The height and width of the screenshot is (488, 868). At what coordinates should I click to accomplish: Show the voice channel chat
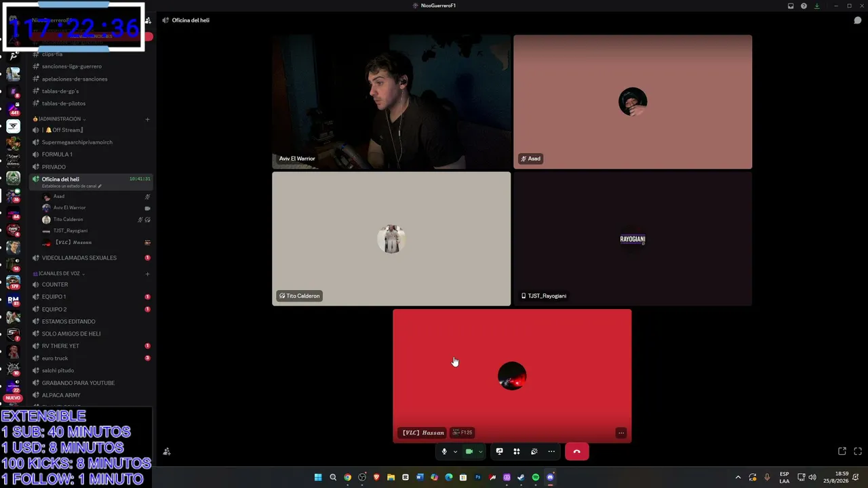(x=857, y=20)
